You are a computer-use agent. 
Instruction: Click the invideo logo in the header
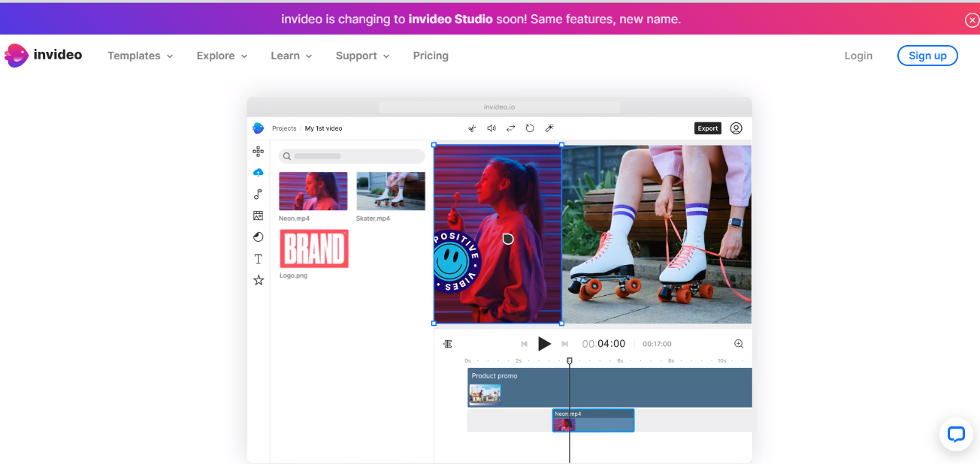[43, 56]
